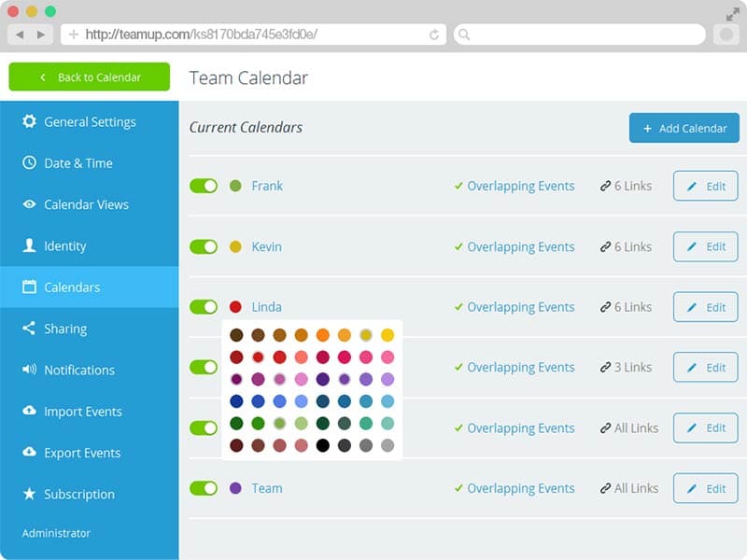The width and height of the screenshot is (747, 560).
Task: Open color picker for Frank's green dot
Action: pos(235,186)
